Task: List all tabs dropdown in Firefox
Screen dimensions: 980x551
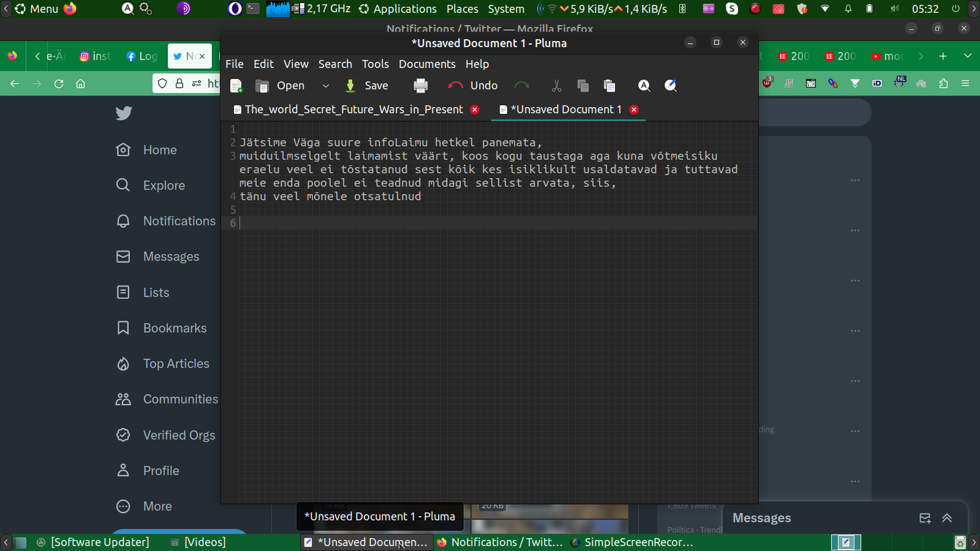Action: [968, 56]
